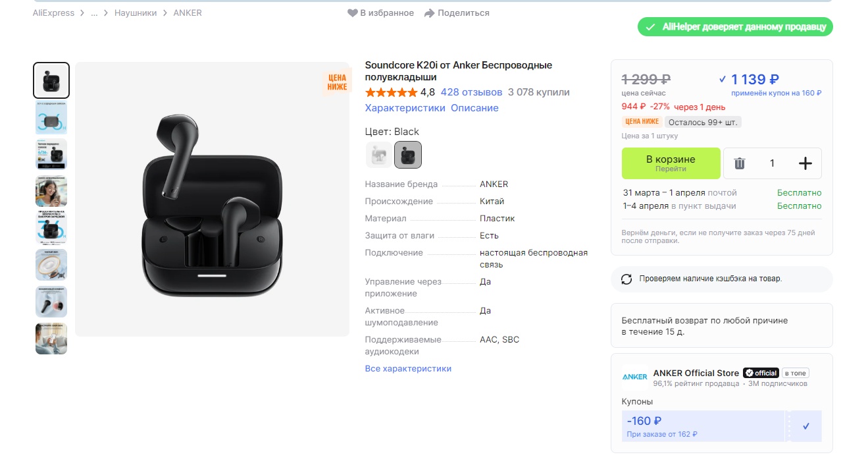Image resolution: width=868 pixels, height=467 pixels.
Task: Select the Black color option
Action: pyautogui.click(x=408, y=155)
